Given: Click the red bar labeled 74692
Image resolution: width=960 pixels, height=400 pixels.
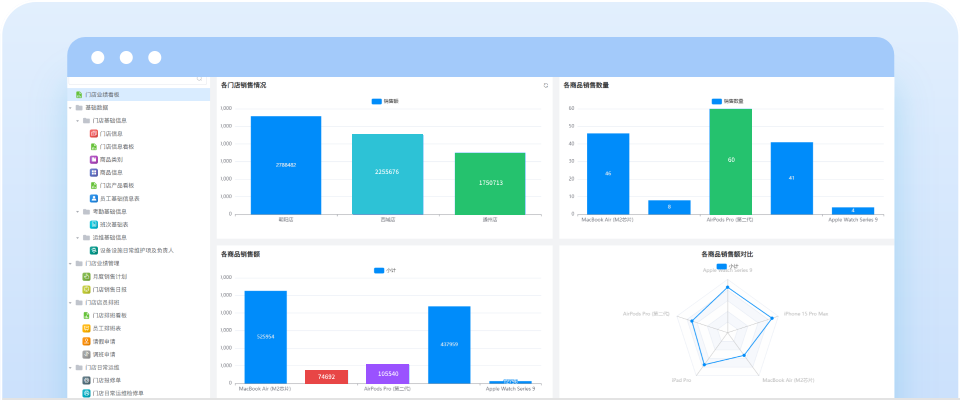Looking at the screenshot, I should coord(326,377).
